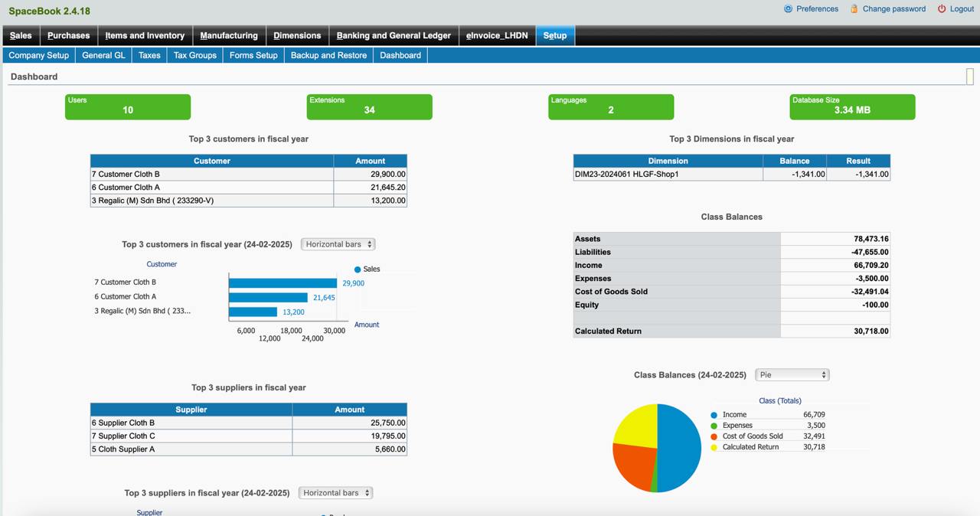Image resolution: width=980 pixels, height=516 pixels.
Task: Open the Pie chart type dropdown
Action: pos(792,374)
